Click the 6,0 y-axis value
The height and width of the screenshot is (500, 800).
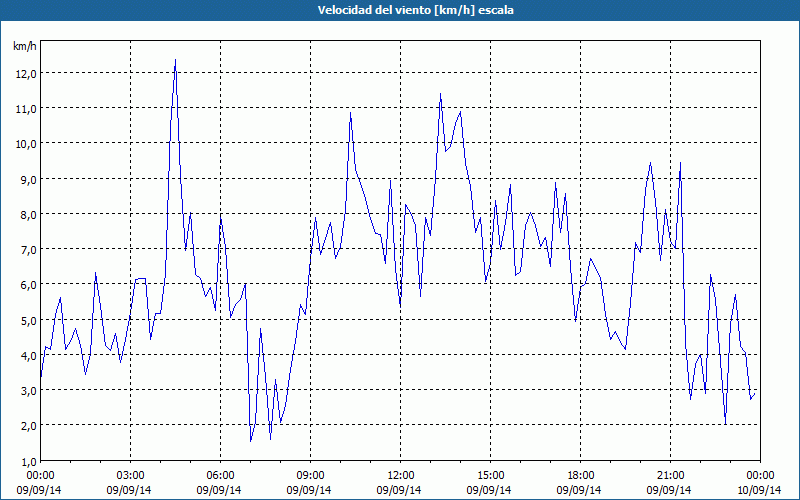tap(29, 285)
